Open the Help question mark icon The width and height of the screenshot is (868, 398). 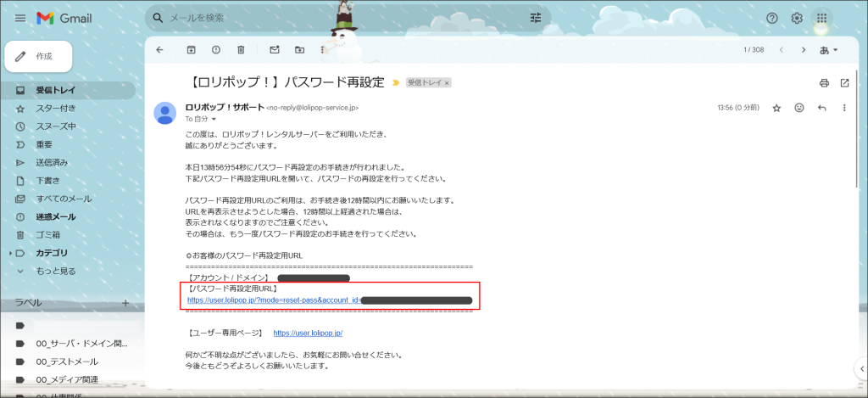coord(771,19)
